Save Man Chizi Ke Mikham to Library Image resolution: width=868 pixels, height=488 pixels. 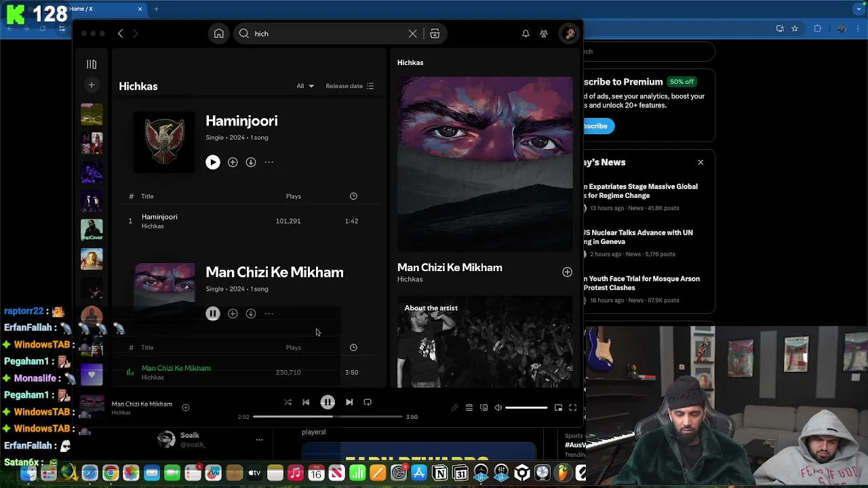click(x=233, y=313)
